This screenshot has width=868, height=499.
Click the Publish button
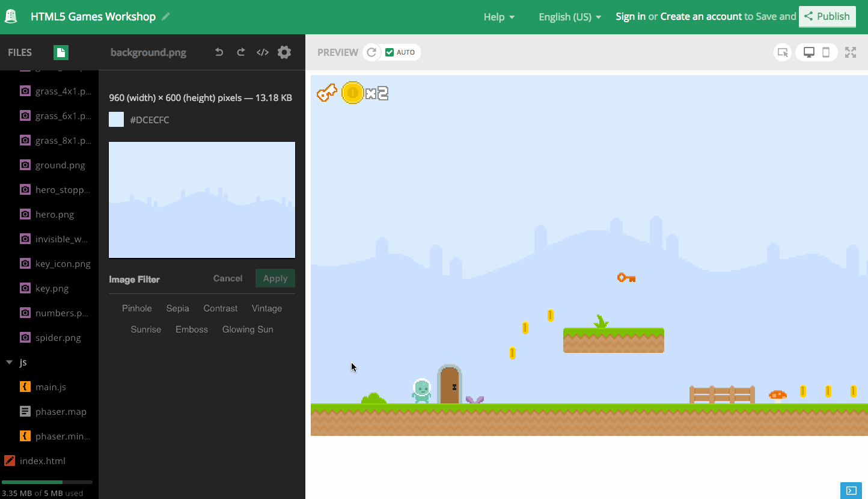(827, 17)
